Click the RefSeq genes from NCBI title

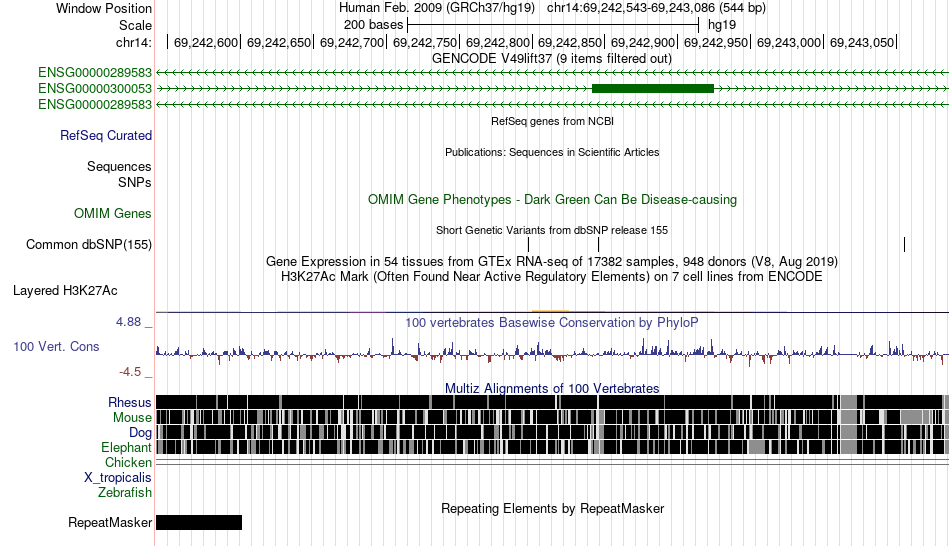(x=553, y=121)
